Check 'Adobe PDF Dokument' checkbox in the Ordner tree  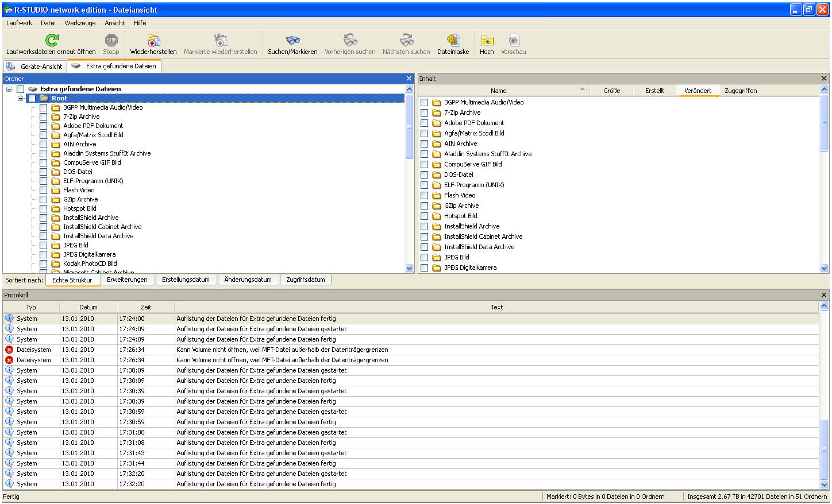click(x=43, y=126)
